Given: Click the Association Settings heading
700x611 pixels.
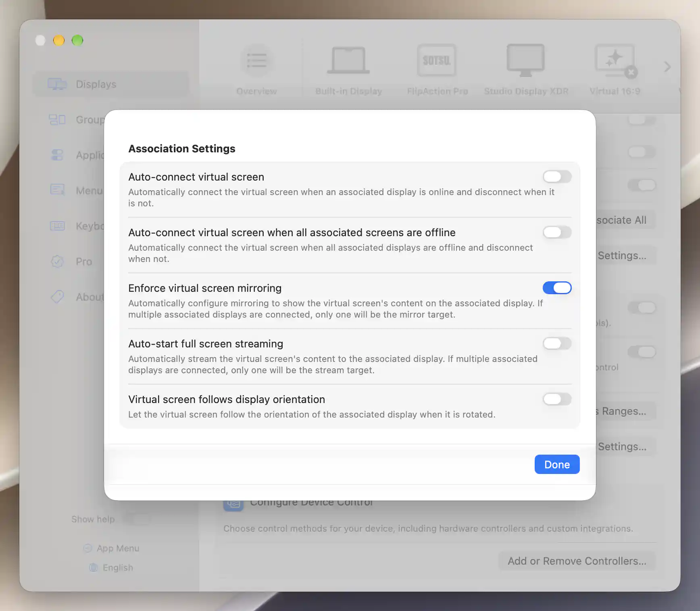Looking at the screenshot, I should pos(182,149).
